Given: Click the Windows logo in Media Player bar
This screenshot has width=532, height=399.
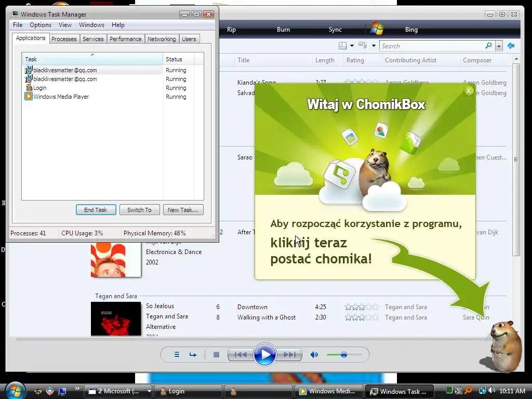Looking at the screenshot, I should (x=377, y=29).
